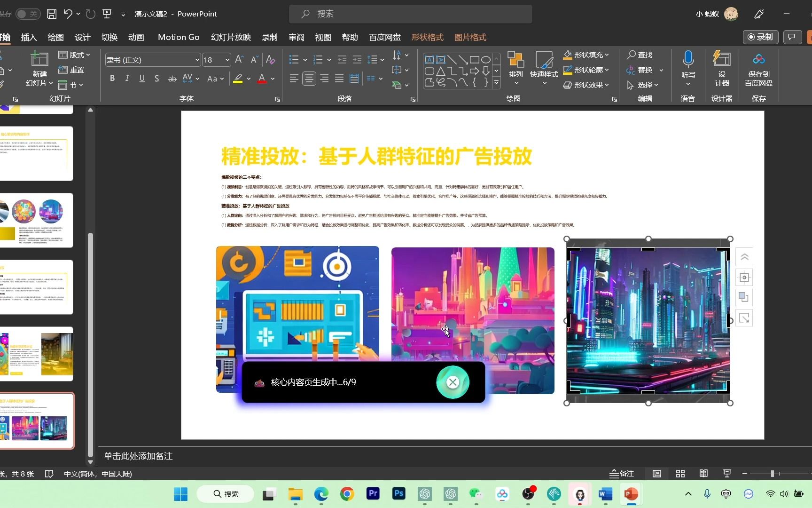Open 快速样式 quick styles gallery

(544, 69)
